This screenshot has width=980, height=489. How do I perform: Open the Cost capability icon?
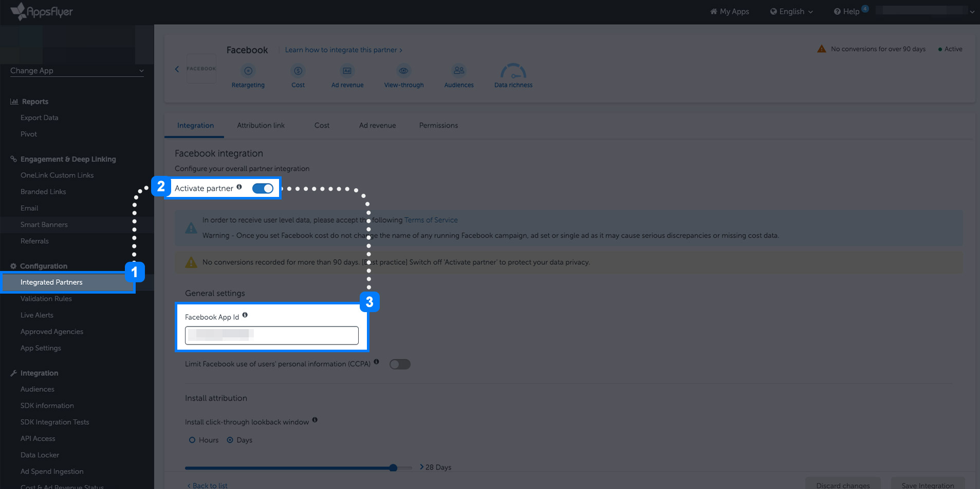[x=298, y=70]
